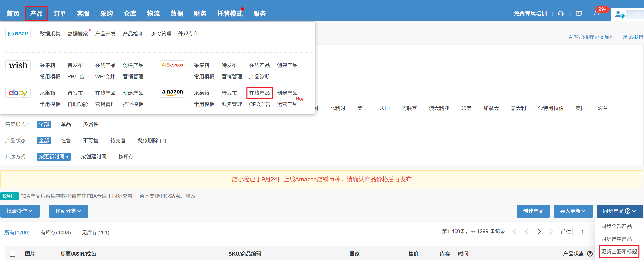Tick the select-all checkbox in table header
The width and height of the screenshot is (644, 260).
click(x=12, y=254)
